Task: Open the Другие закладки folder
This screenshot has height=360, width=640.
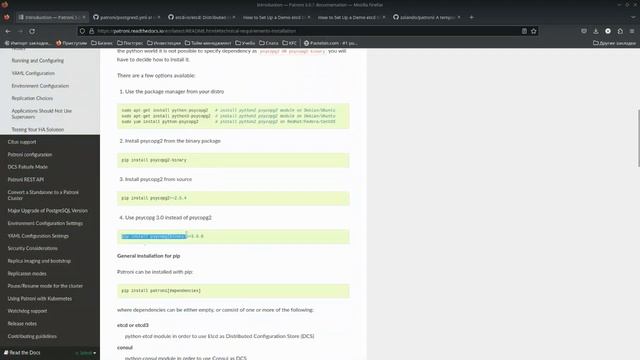Action: [x=614, y=43]
